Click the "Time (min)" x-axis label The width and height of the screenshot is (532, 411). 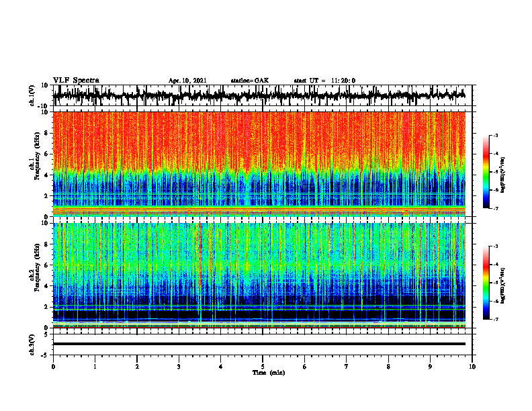click(x=269, y=373)
